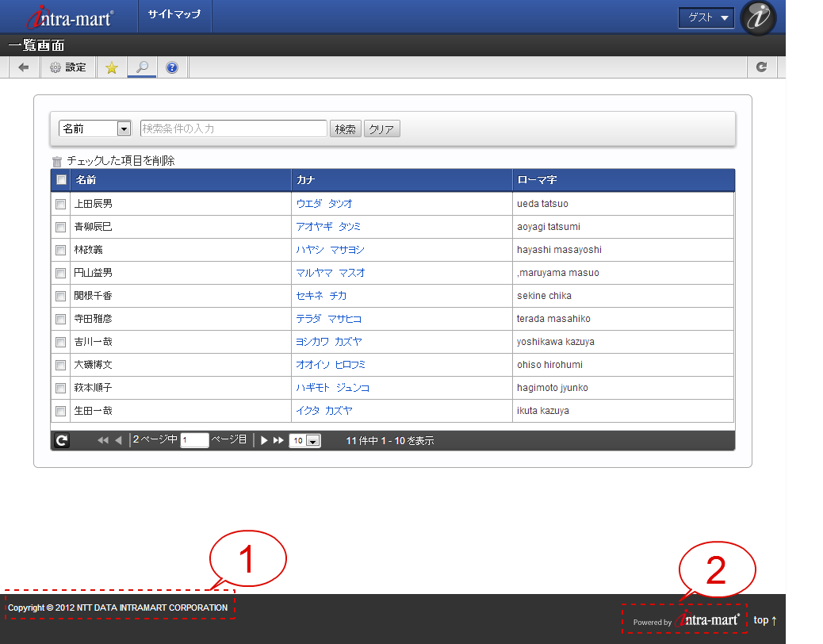823x644 pixels.
Task: Jump to the last page of results
Action: coord(278,441)
